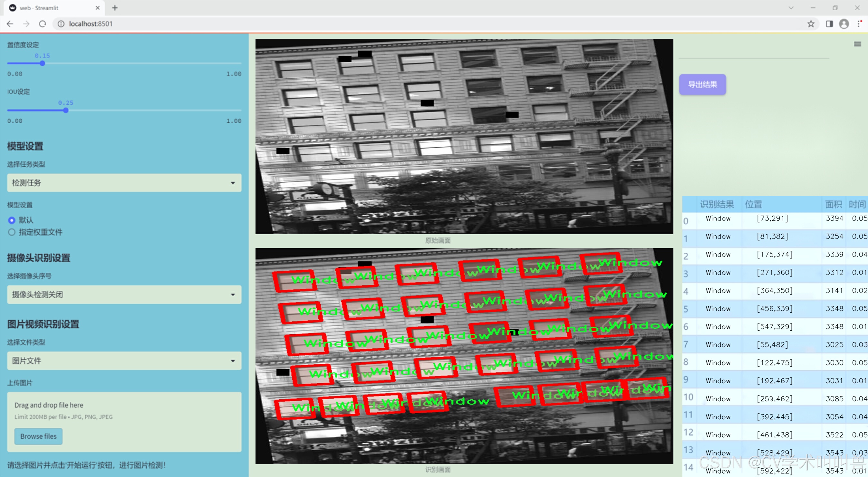Open new tab with plus icon
Image resolution: width=868 pixels, height=477 pixels.
(115, 8)
